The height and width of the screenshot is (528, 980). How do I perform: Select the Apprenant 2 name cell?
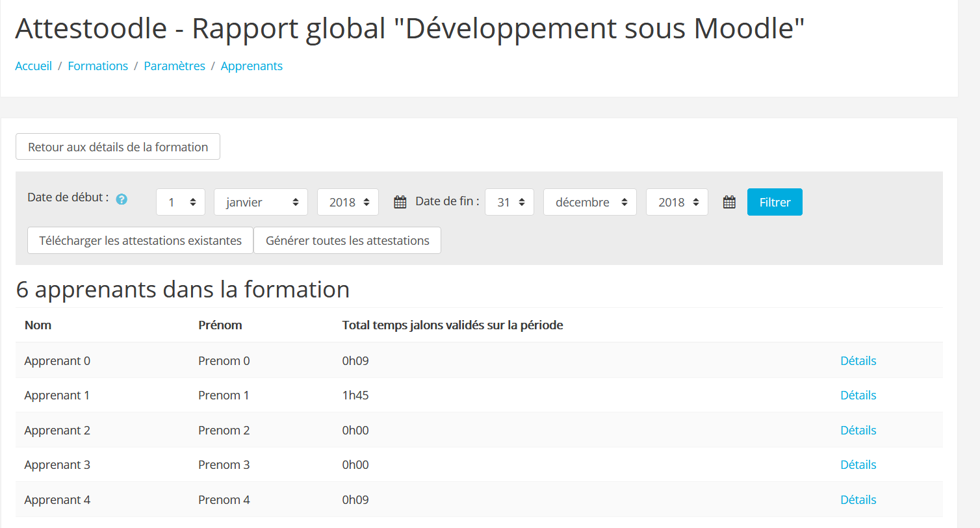(57, 430)
